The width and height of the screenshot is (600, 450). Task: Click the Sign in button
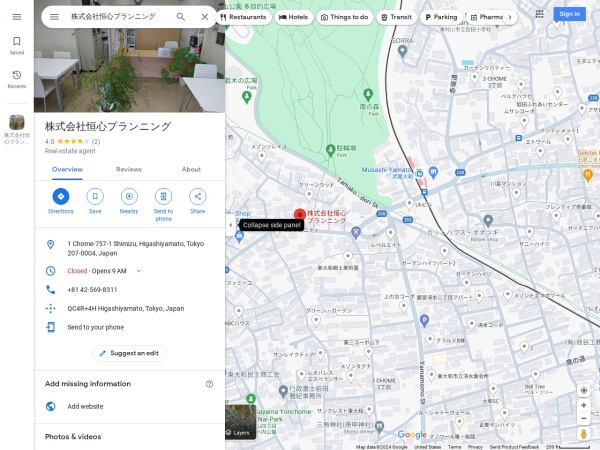point(569,14)
